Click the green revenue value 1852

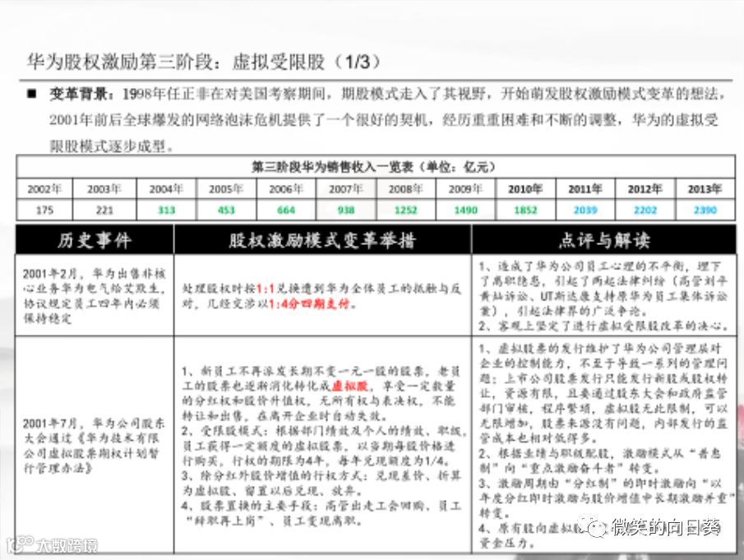coord(525,210)
